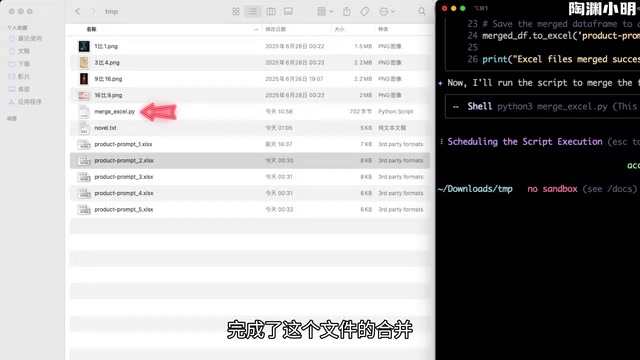640x360 pixels.
Task: Click the 702 字节 size cell
Action: 361,111
